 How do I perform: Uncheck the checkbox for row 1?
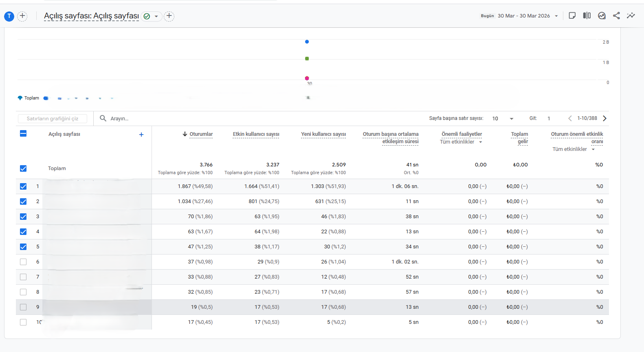pos(23,186)
